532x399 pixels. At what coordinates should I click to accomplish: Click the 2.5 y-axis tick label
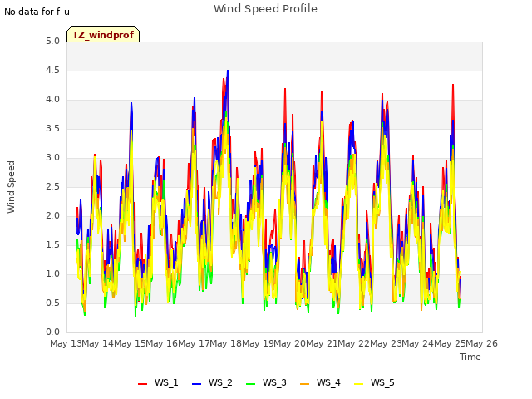coord(53,186)
